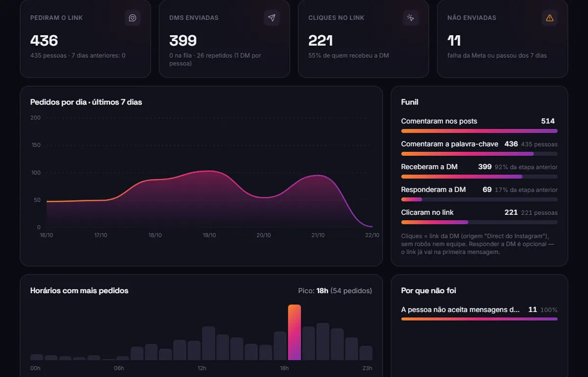Click 'falha da Meta ou passou dos 7 dias' text
The width and height of the screenshot is (588, 377).
tap(497, 56)
